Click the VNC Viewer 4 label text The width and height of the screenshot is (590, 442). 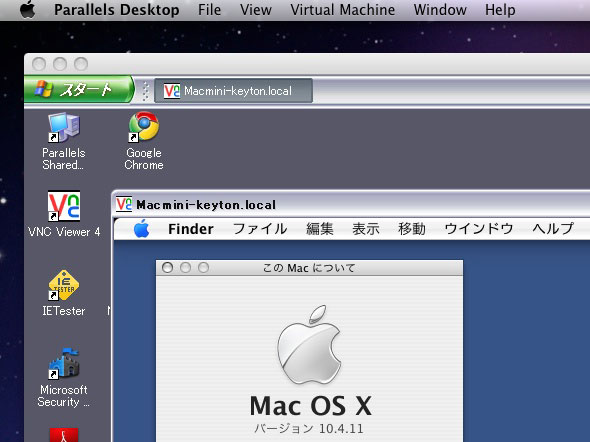64,232
